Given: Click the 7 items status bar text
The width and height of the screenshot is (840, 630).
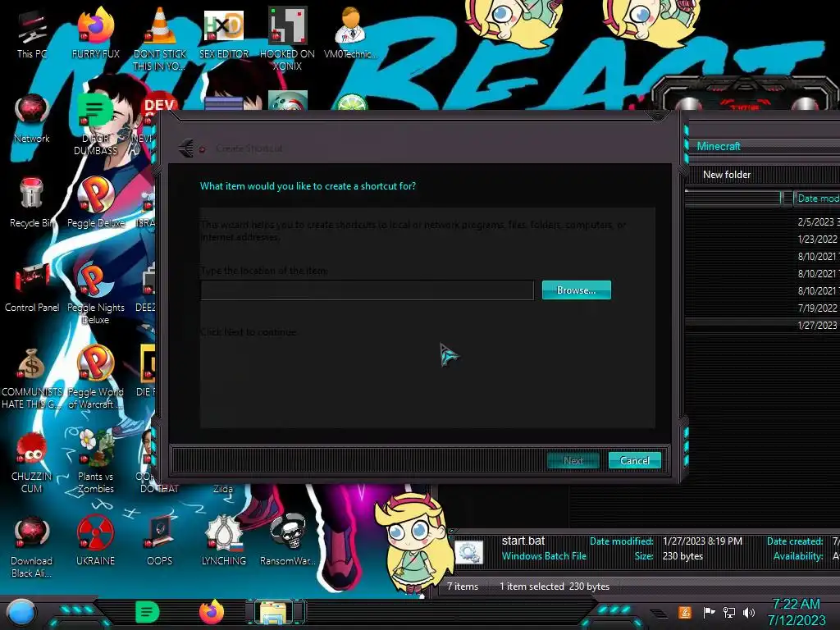Looking at the screenshot, I should point(463,587).
